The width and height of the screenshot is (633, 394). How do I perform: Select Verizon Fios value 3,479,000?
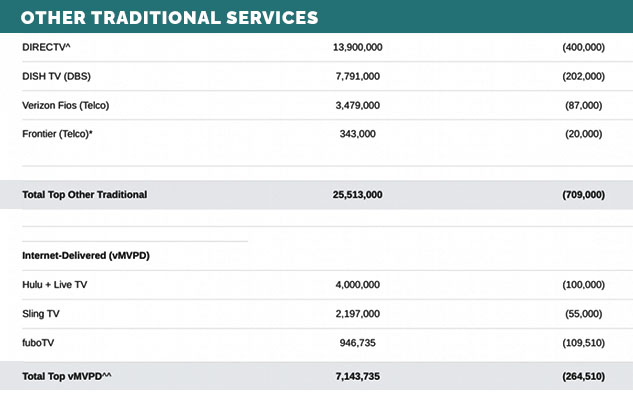pos(357,105)
